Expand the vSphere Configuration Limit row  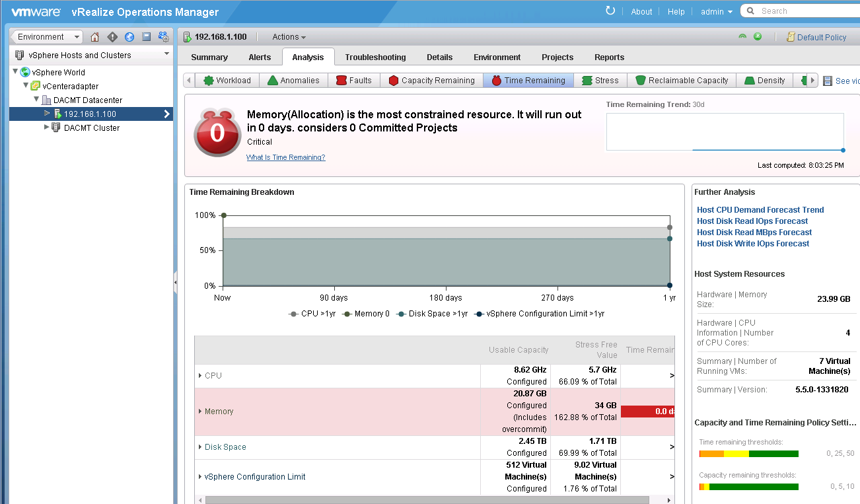click(x=200, y=476)
